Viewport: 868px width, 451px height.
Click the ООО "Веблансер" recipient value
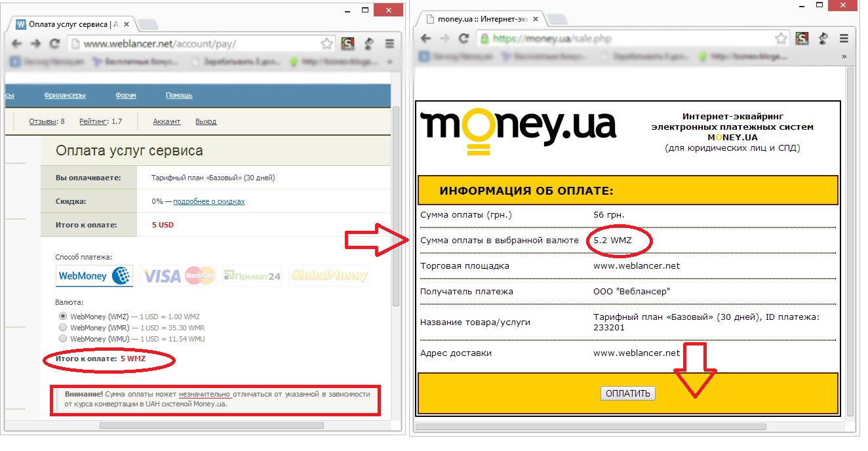point(631,292)
